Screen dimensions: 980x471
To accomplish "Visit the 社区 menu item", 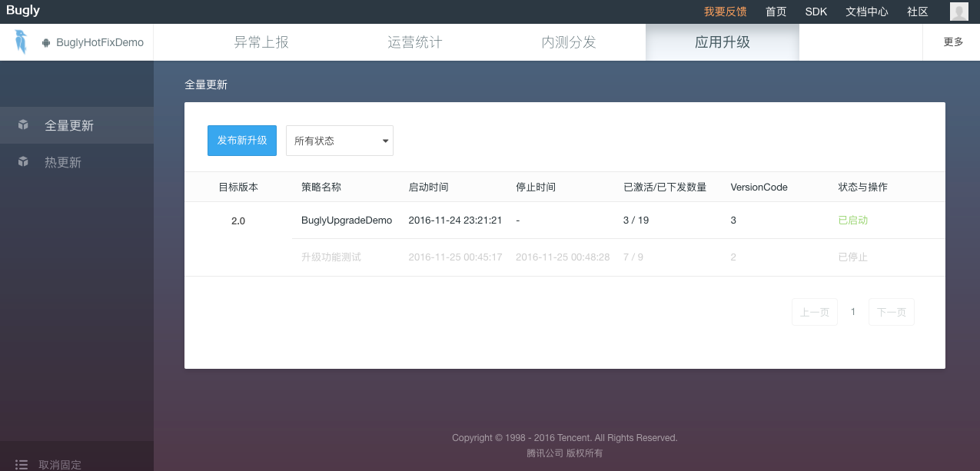I will click(918, 12).
